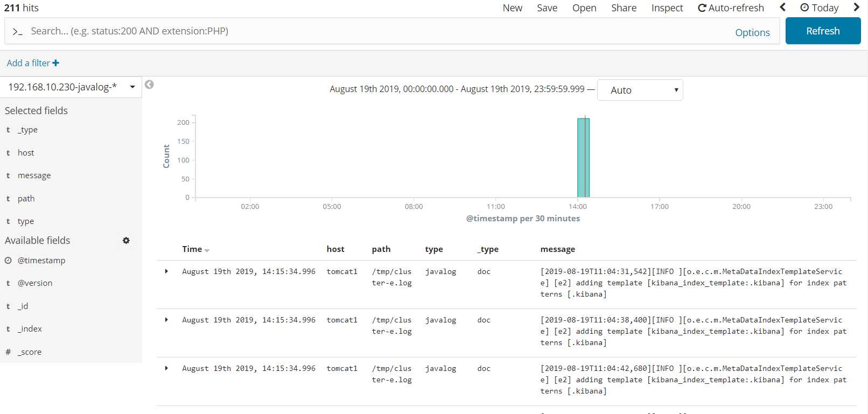The image size is (868, 414).
Task: Select @version in available fields
Action: [35, 283]
